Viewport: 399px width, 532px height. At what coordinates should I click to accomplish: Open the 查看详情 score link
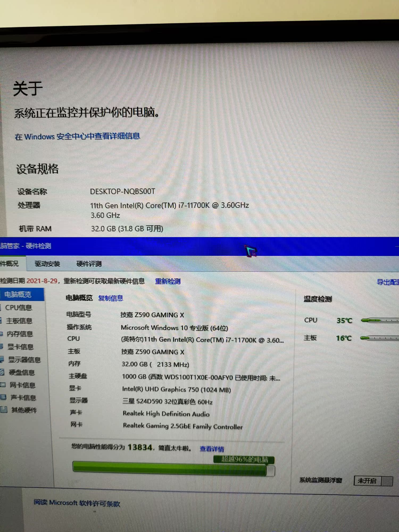(212, 449)
